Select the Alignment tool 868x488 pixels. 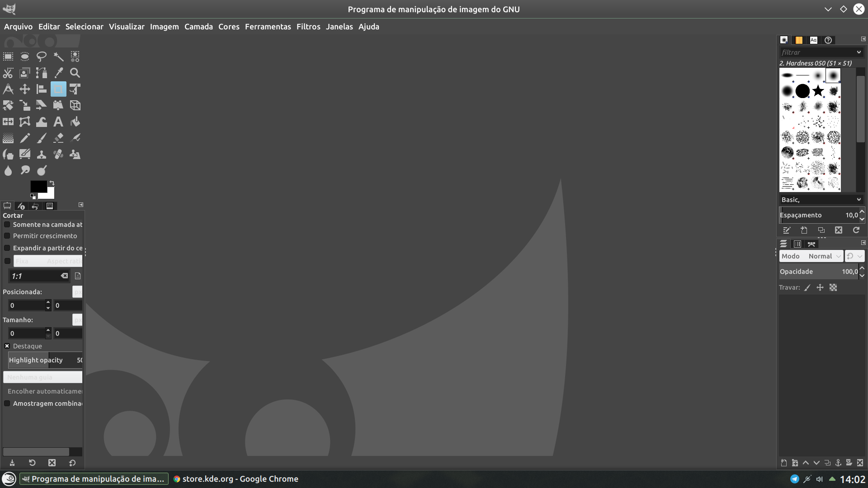42,89
